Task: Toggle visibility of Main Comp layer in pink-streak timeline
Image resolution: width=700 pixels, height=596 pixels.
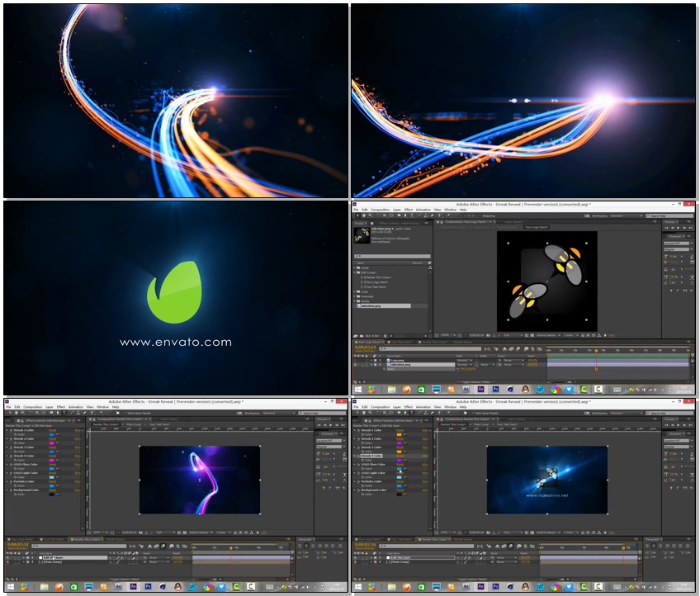Action: tap(8, 562)
